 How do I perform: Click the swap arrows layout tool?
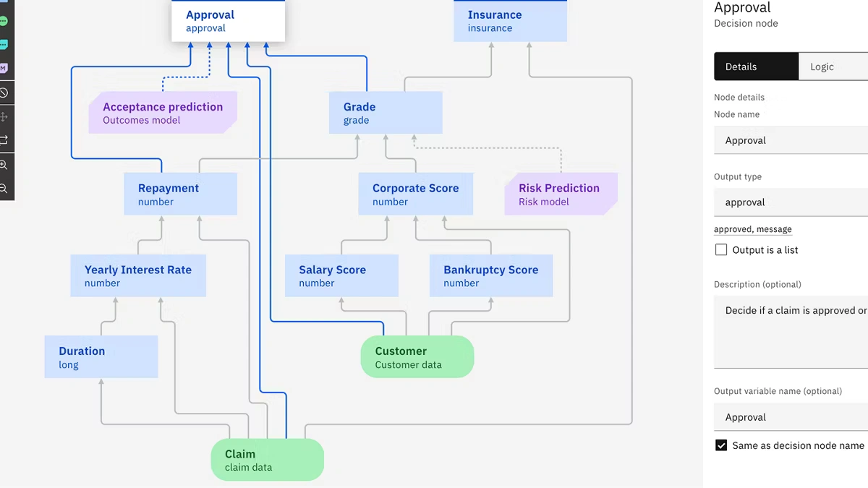[x=4, y=140]
